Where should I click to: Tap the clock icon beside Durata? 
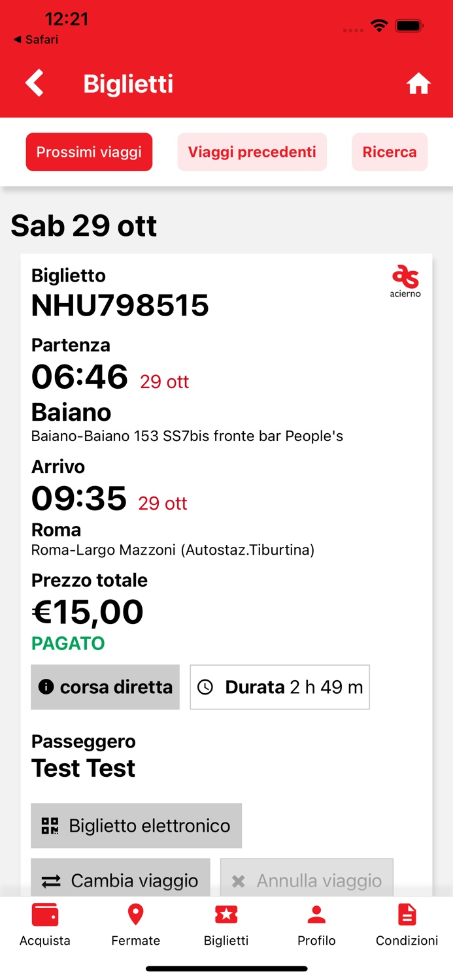tap(205, 687)
